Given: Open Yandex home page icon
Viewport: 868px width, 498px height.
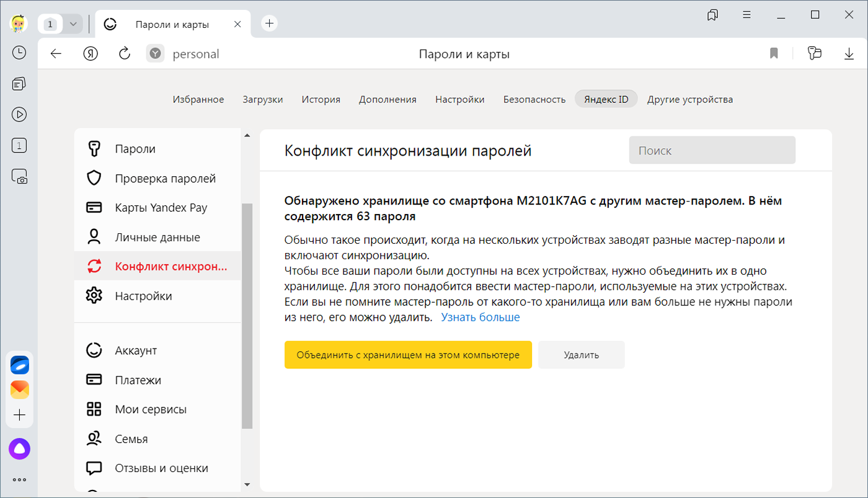Looking at the screenshot, I should pyautogui.click(x=91, y=54).
